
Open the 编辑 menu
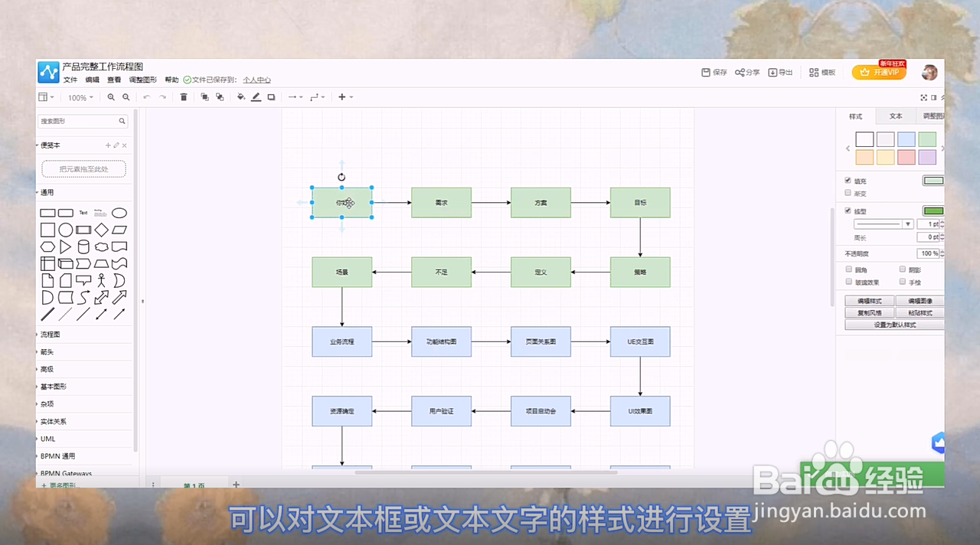(x=92, y=80)
